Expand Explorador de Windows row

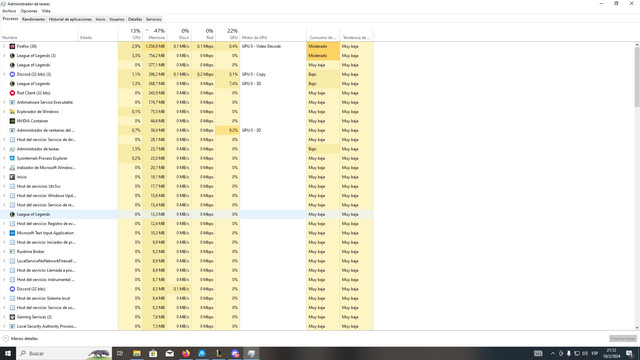pyautogui.click(x=4, y=111)
